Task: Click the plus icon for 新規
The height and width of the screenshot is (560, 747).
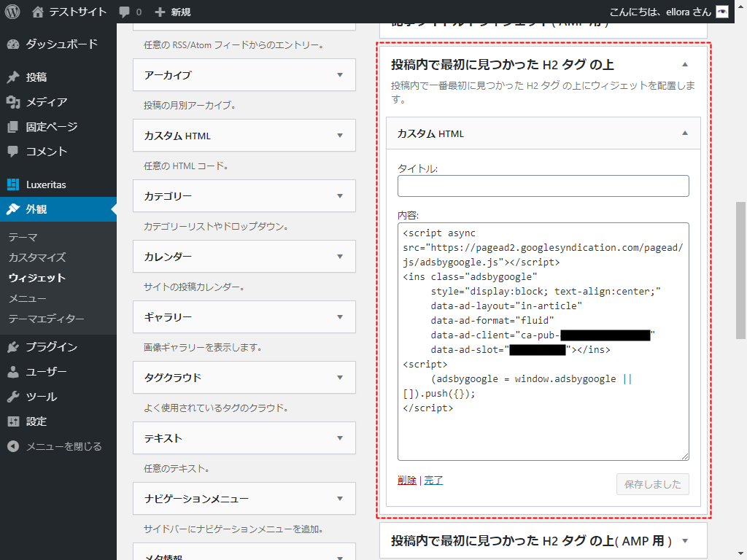Action: click(160, 12)
